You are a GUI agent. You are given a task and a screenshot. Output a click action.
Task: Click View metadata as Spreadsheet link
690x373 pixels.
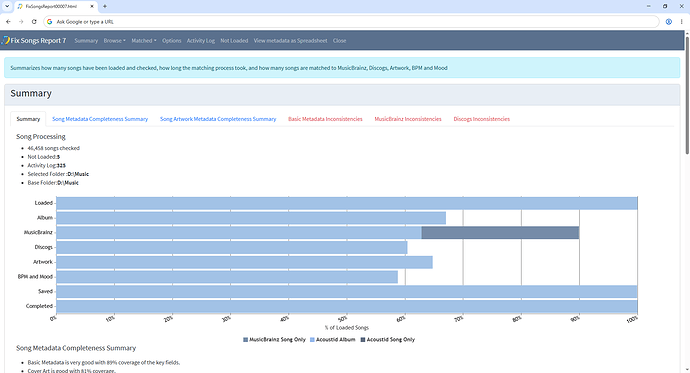click(290, 40)
